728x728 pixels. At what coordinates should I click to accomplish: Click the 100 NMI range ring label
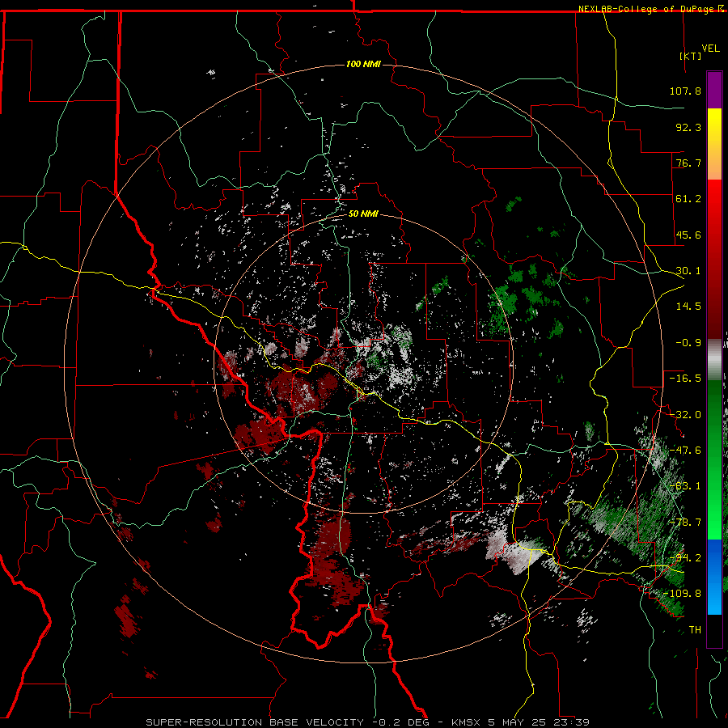point(363,64)
